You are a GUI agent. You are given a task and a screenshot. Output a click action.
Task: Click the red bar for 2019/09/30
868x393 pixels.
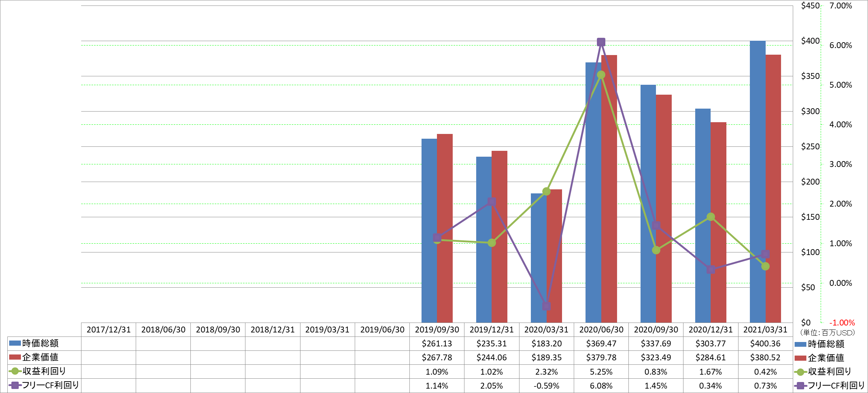[445, 228]
